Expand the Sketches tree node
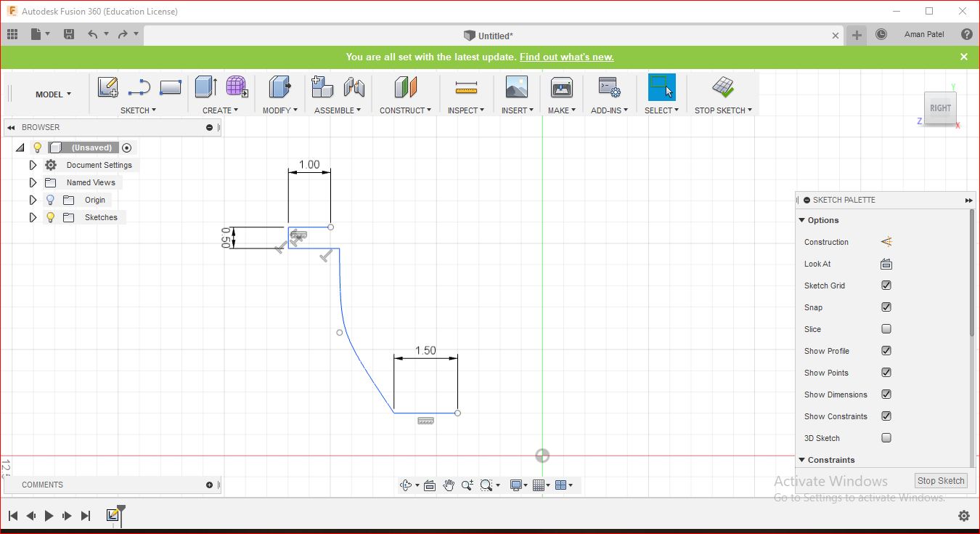 (33, 217)
